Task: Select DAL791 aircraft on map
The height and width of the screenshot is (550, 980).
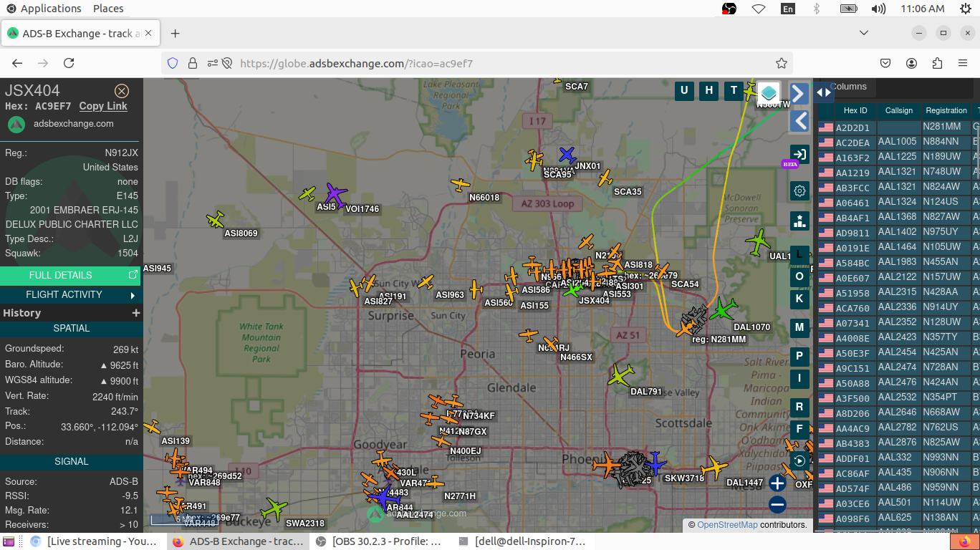Action: 620,375
